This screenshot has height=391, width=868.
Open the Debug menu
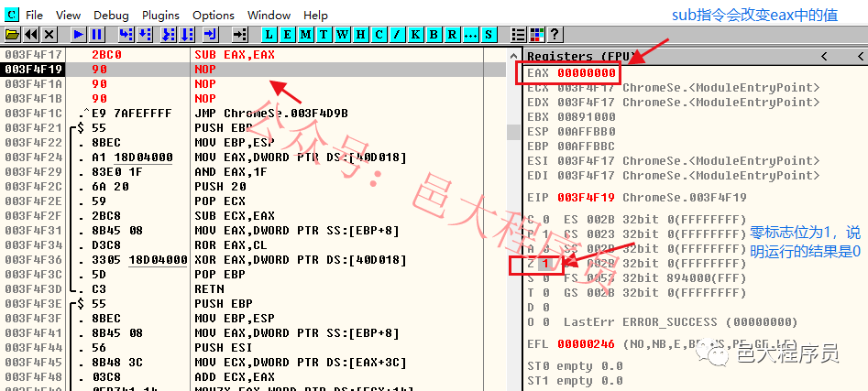tap(111, 16)
